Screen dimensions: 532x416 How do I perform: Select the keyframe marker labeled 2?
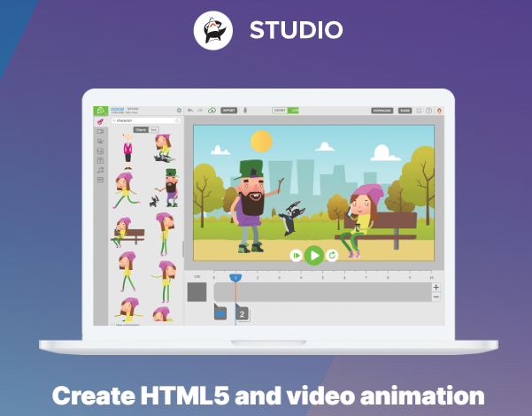point(243,312)
